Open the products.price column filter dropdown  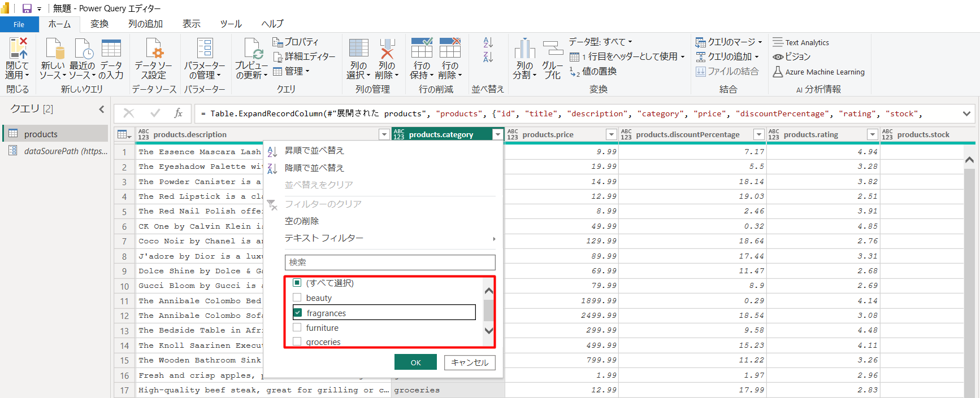click(x=611, y=134)
